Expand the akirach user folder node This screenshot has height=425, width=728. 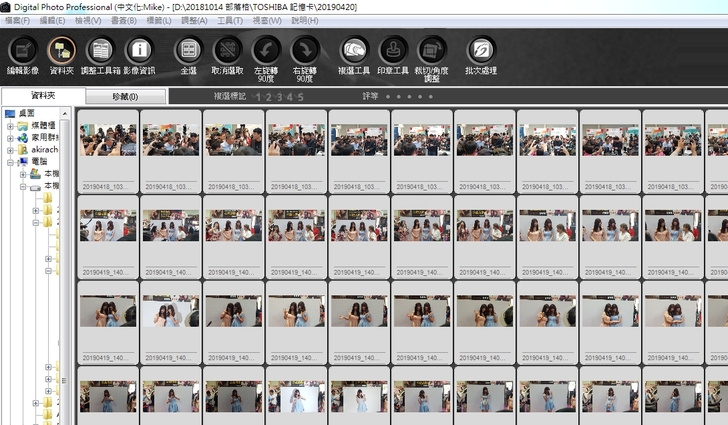pyautogui.click(x=10, y=150)
